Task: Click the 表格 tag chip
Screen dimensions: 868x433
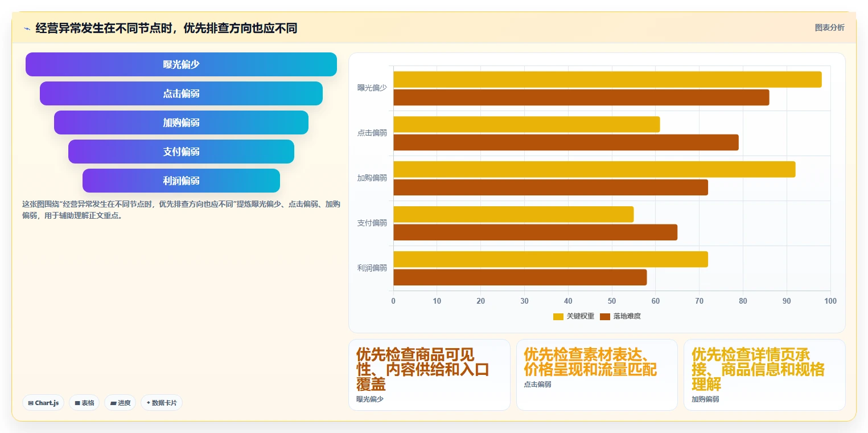Action: tap(84, 403)
